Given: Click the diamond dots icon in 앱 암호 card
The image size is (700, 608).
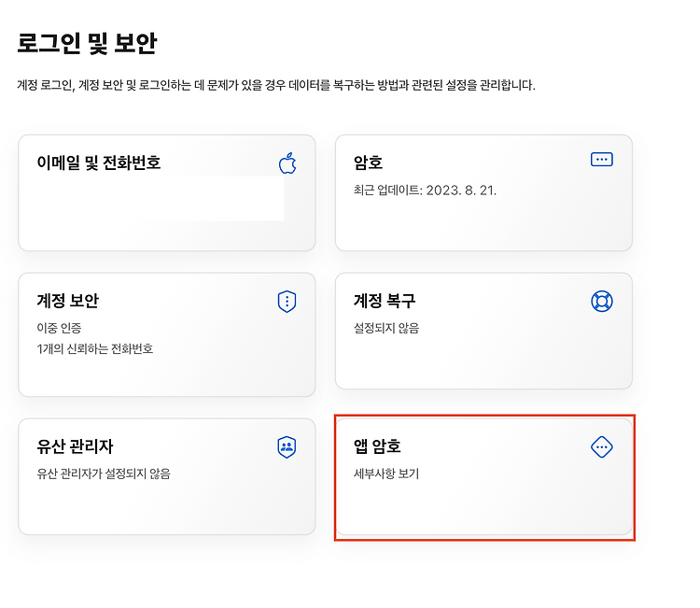Looking at the screenshot, I should 602,446.
